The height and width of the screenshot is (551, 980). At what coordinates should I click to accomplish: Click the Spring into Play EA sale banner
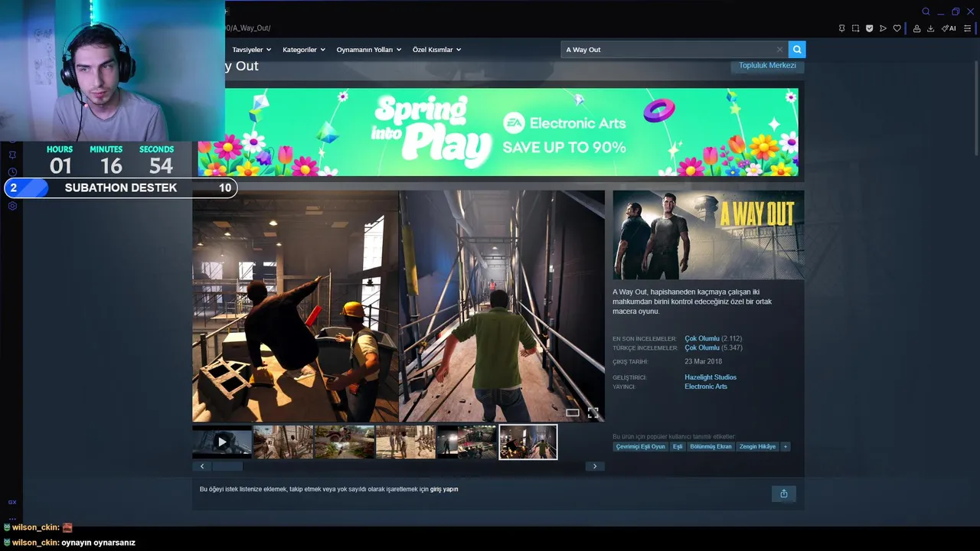point(498,132)
